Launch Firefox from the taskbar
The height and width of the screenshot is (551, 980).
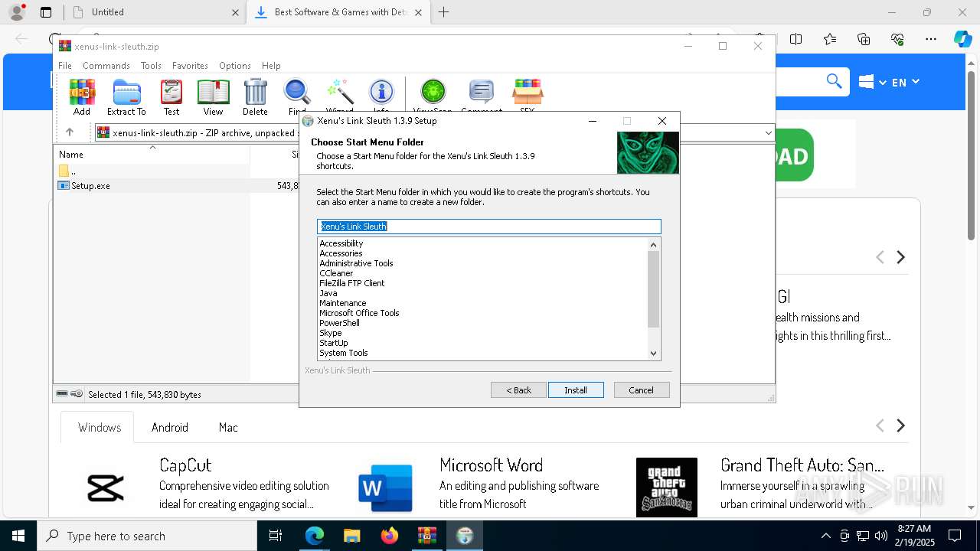[390, 536]
